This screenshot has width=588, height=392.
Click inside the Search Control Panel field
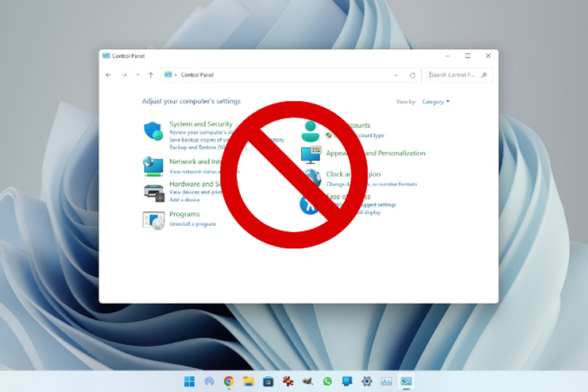[453, 75]
